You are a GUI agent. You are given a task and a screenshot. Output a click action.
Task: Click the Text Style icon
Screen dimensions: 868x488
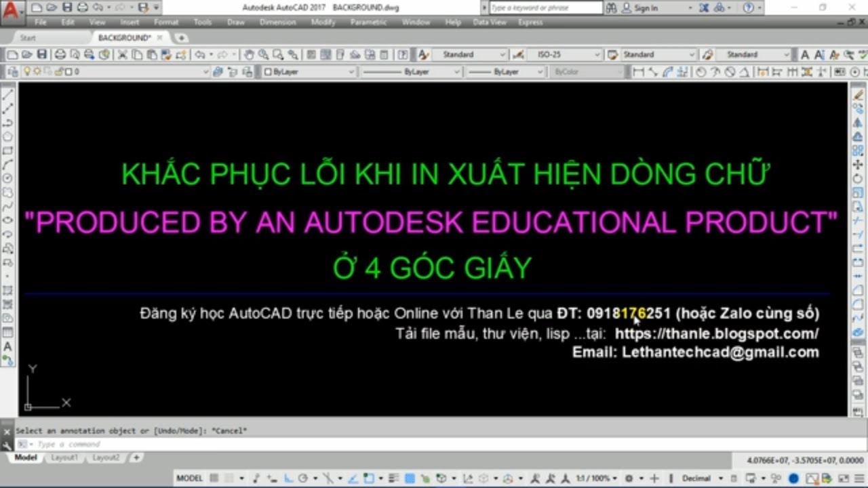click(423, 54)
